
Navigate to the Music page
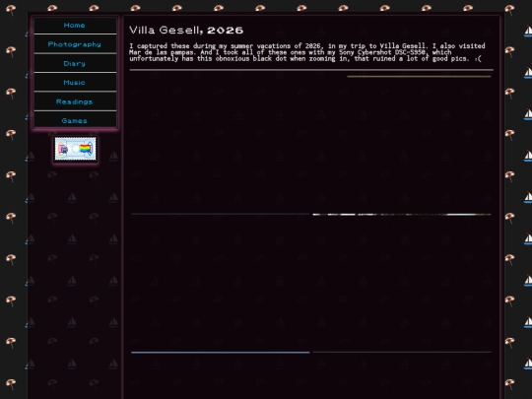(x=75, y=83)
